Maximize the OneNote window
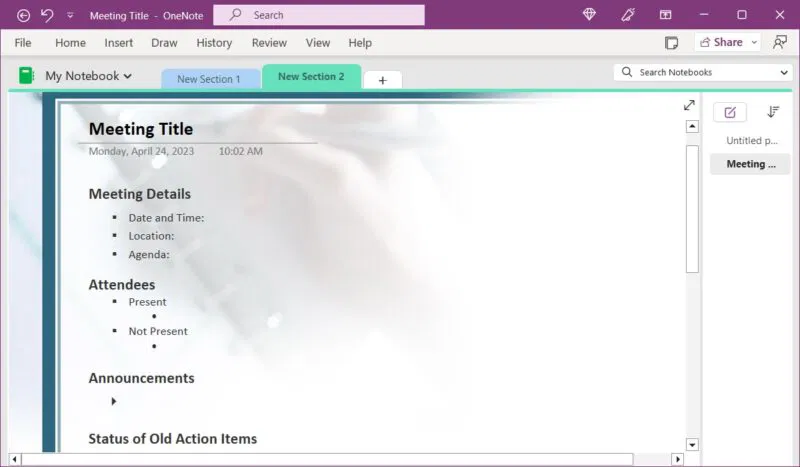800x467 pixels. pos(742,15)
